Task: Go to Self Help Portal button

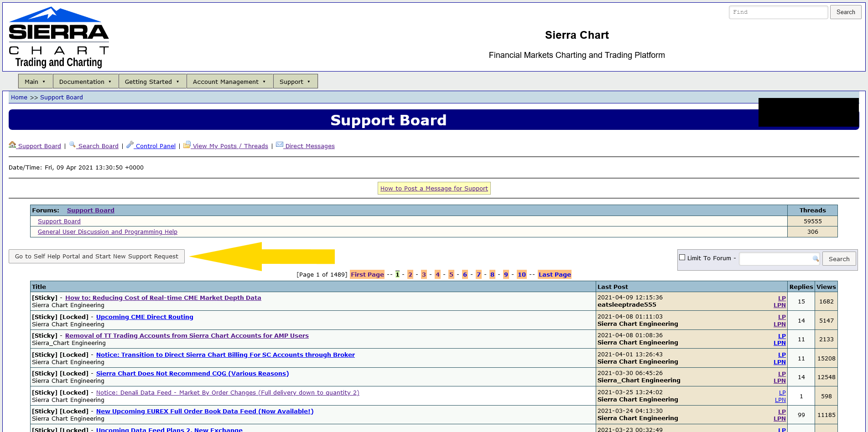Action: (97, 257)
